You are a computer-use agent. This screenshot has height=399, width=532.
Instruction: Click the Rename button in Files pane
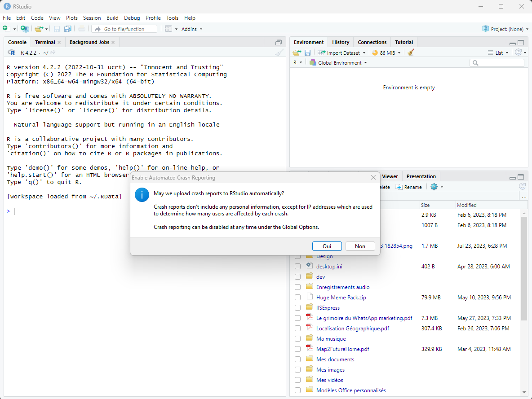(x=409, y=187)
